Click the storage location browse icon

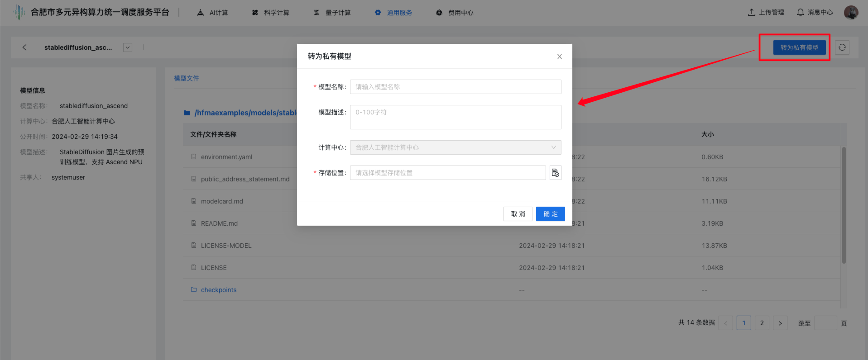tap(555, 173)
